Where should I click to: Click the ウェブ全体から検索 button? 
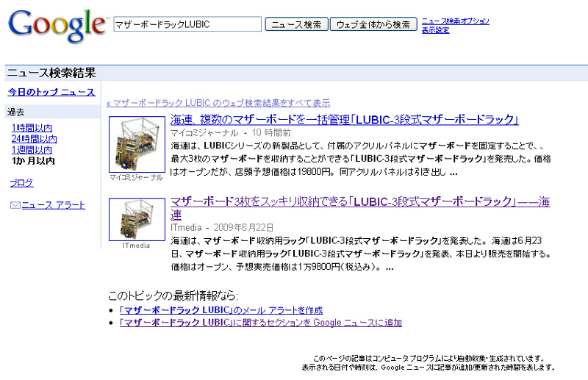point(373,24)
